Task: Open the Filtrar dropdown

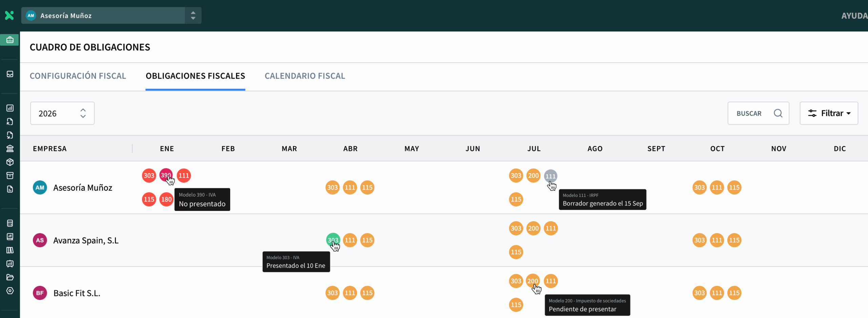Action: [x=829, y=113]
